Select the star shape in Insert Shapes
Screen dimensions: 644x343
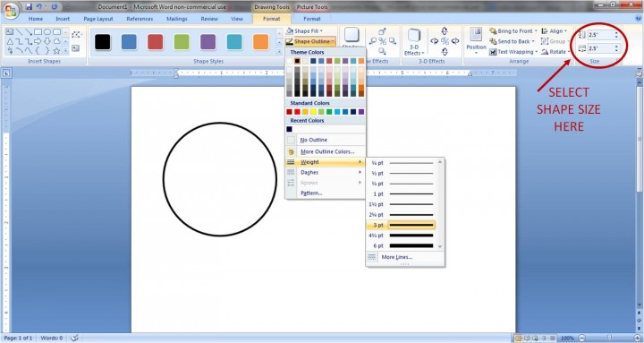pos(56,51)
